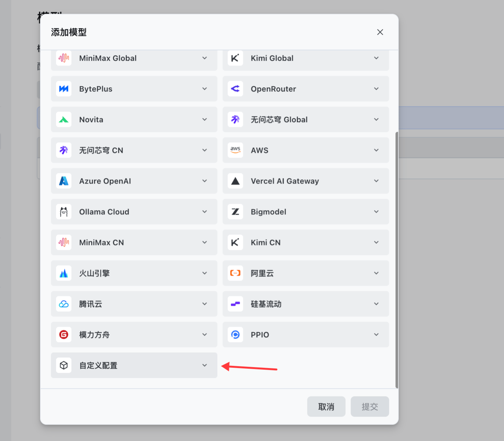Click the Ollama Cloud label
The width and height of the screenshot is (504, 441).
104,212
